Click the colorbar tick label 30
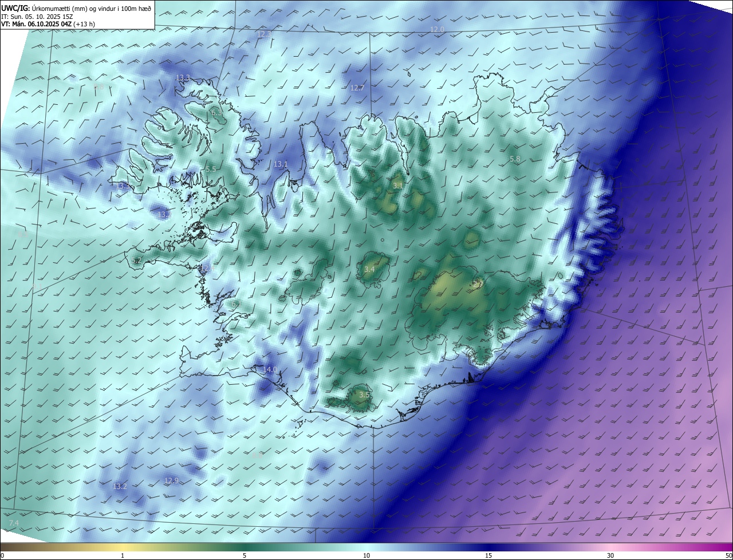Viewport: 733px width, 560px height. 610,555
